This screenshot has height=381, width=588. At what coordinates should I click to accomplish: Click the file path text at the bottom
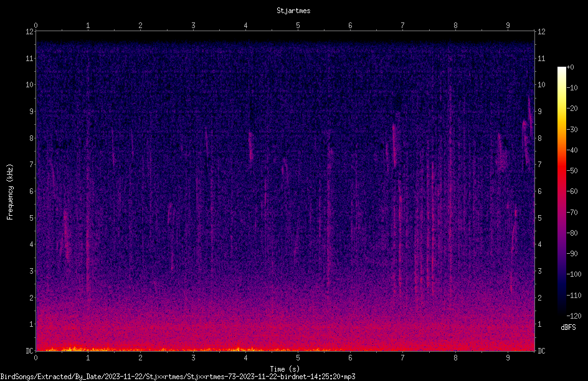click(178, 377)
